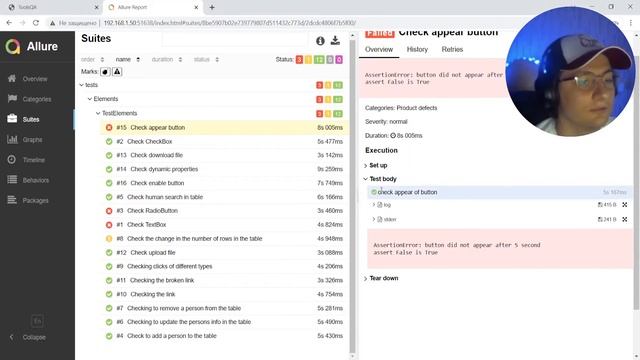Toggle the unknown status filter
Image resolution: width=640 pixels, height=360 pixels.
[339, 60]
